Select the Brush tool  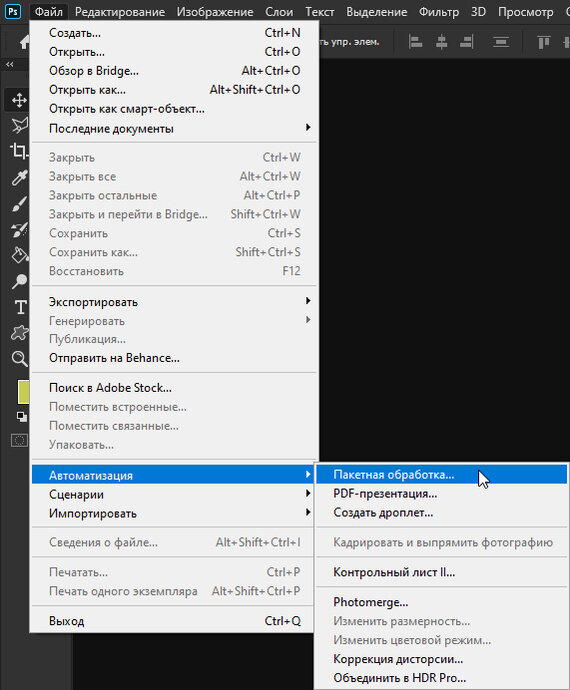coord(18,204)
